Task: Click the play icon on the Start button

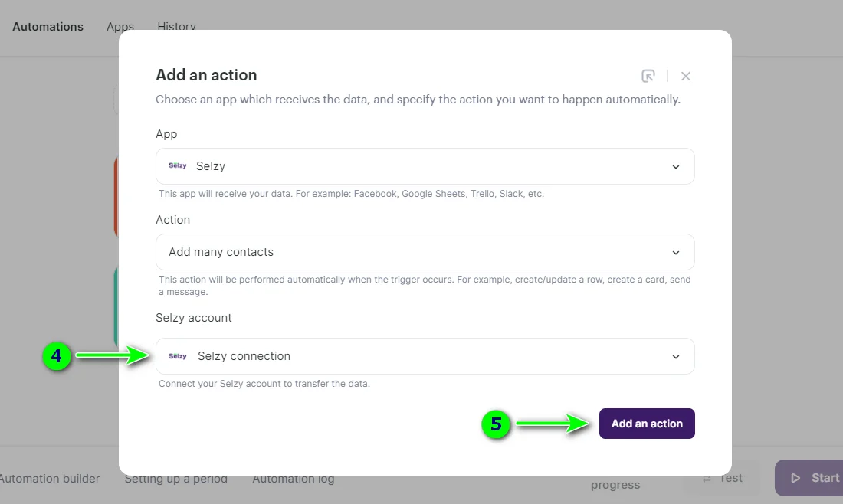Action: point(797,477)
